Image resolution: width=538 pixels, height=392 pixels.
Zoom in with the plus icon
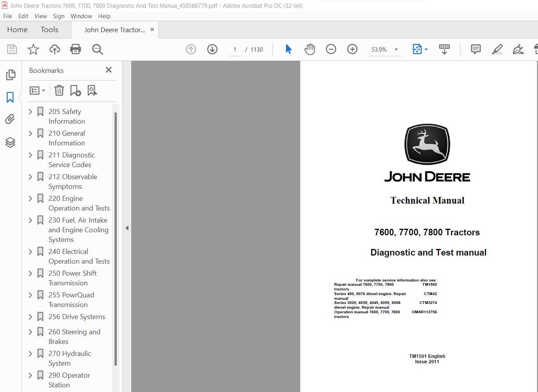pos(352,49)
